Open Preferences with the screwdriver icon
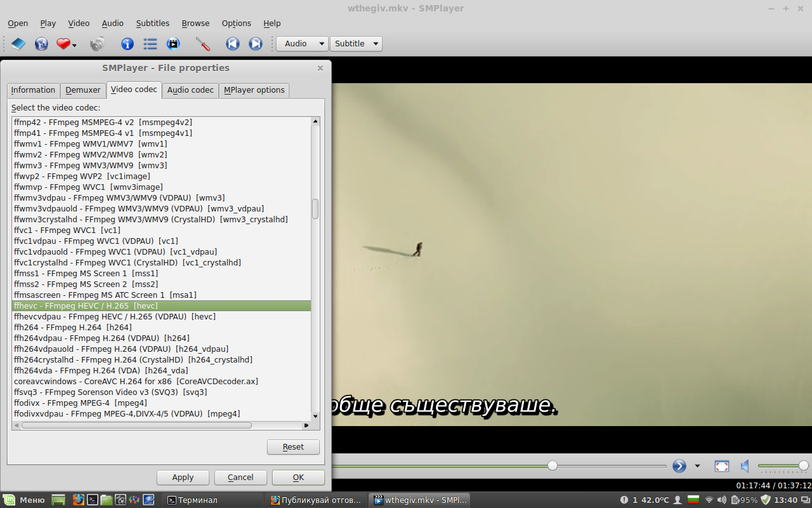Screen dimensions: 812x508 pyautogui.click(x=202, y=44)
